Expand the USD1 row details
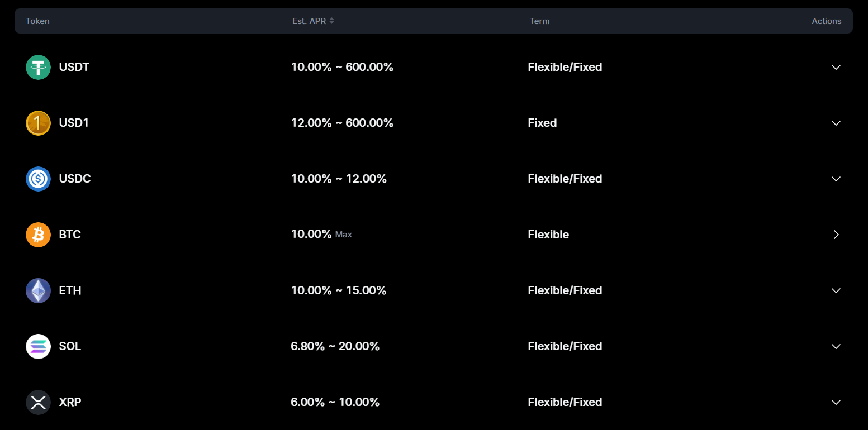868x430 pixels. [x=836, y=123]
